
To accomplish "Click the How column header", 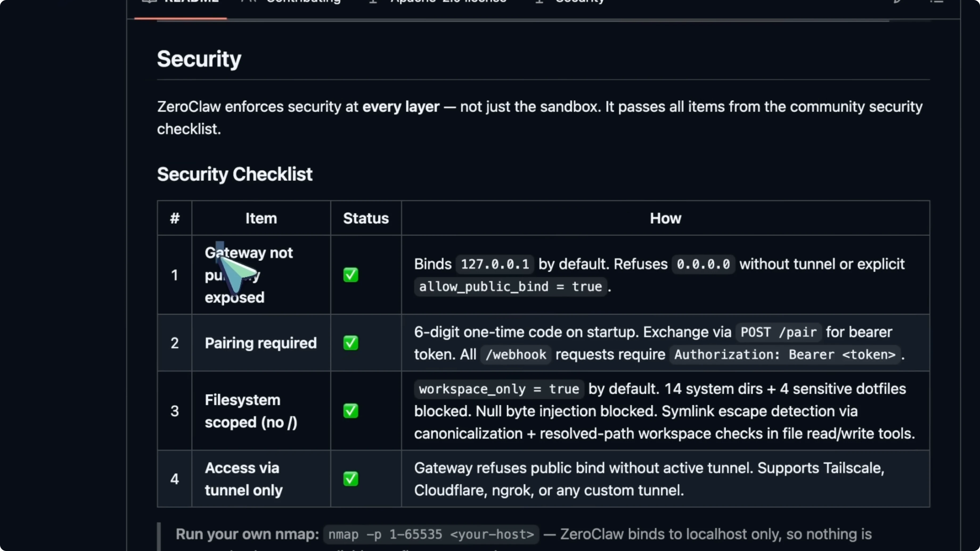I will pos(665,219).
